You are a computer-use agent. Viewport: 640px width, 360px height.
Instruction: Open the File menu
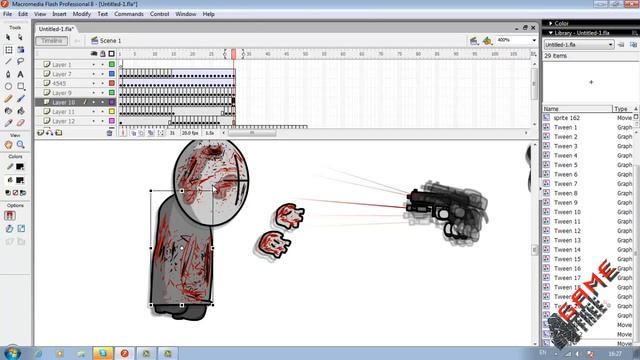coord(7,14)
